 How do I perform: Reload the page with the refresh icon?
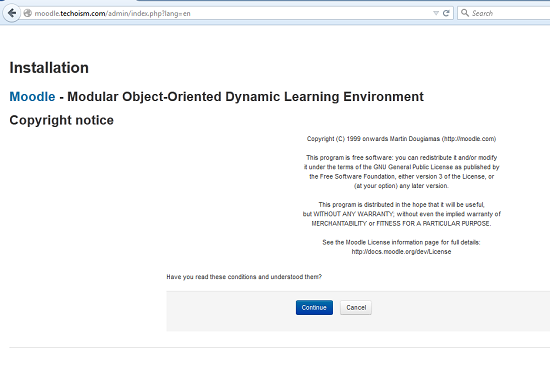coord(446,13)
